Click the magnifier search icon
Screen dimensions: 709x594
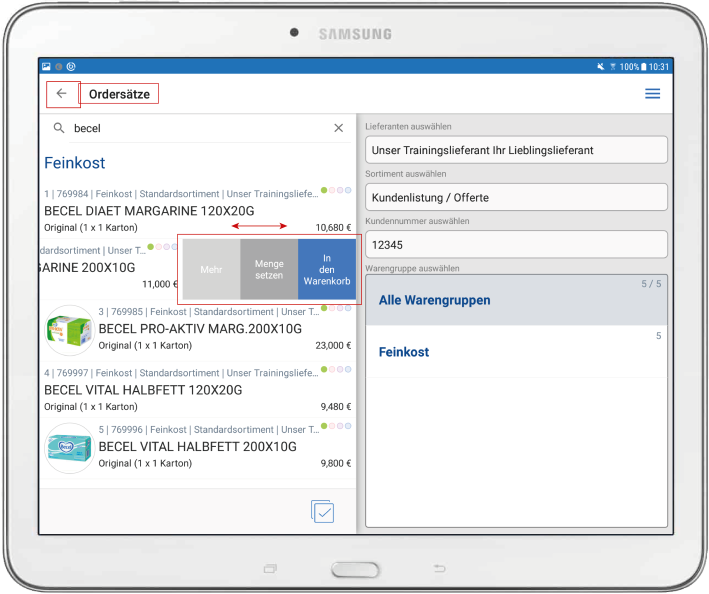pyautogui.click(x=59, y=128)
